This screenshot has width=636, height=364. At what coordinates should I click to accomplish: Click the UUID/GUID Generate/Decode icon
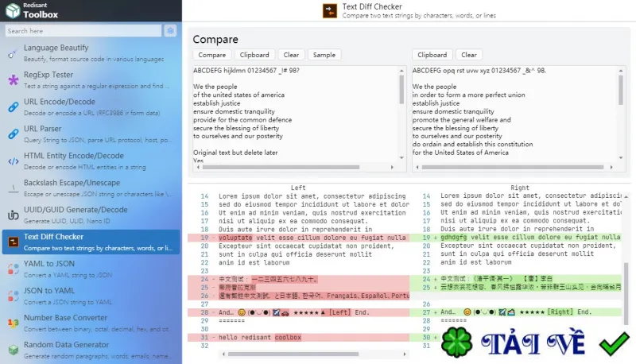tap(13, 215)
